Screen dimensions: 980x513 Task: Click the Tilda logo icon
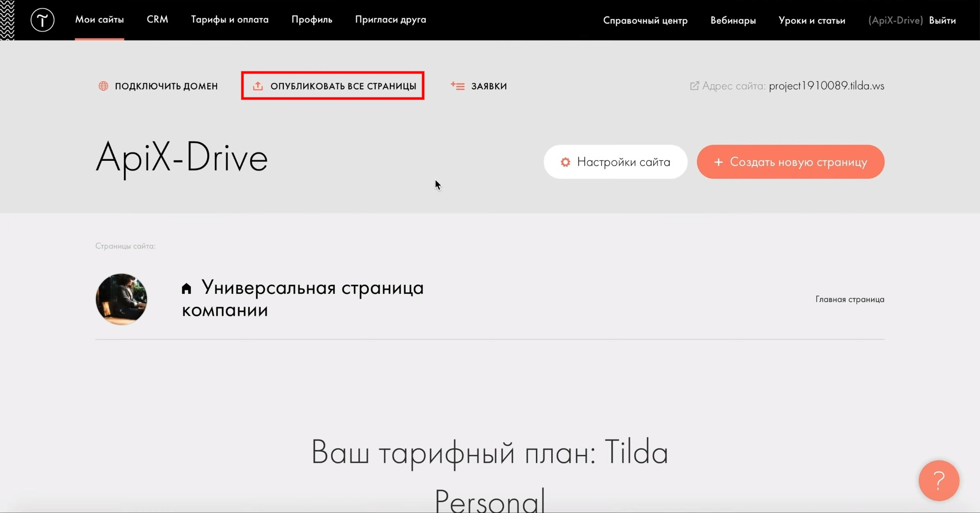pyautogui.click(x=42, y=20)
